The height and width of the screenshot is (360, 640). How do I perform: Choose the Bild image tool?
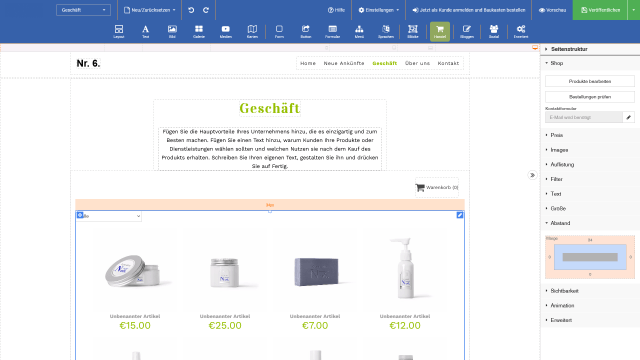click(172, 31)
